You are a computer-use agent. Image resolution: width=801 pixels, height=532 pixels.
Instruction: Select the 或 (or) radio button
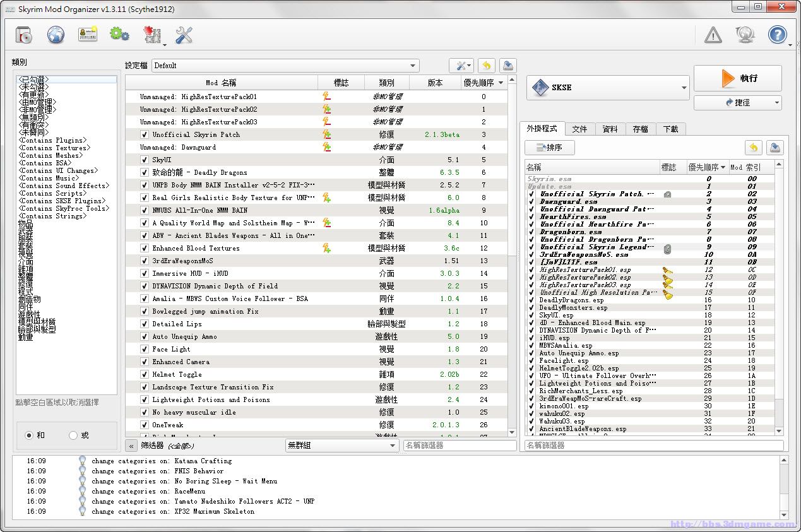tap(73, 435)
